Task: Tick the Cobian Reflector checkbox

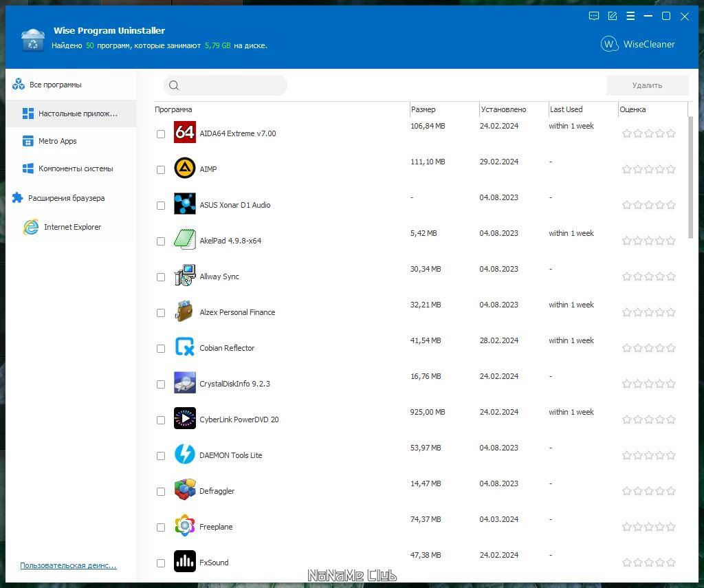Action: 161,349
